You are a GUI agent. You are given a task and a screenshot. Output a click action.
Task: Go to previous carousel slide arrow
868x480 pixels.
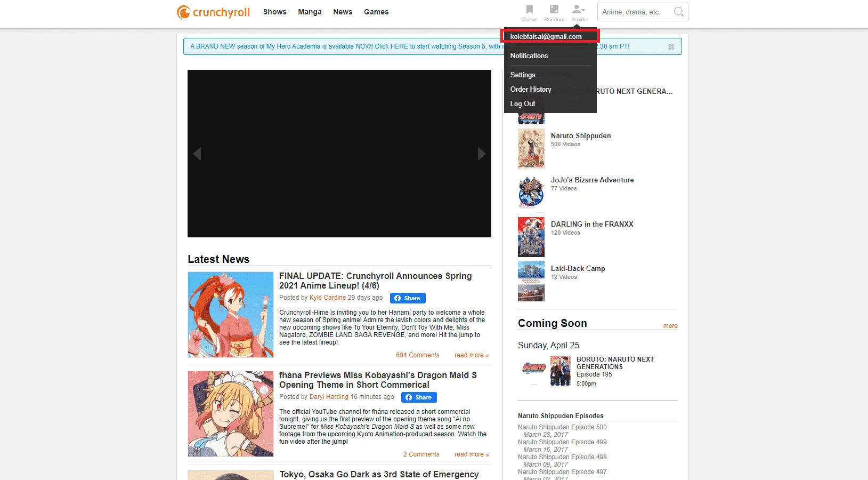click(197, 154)
